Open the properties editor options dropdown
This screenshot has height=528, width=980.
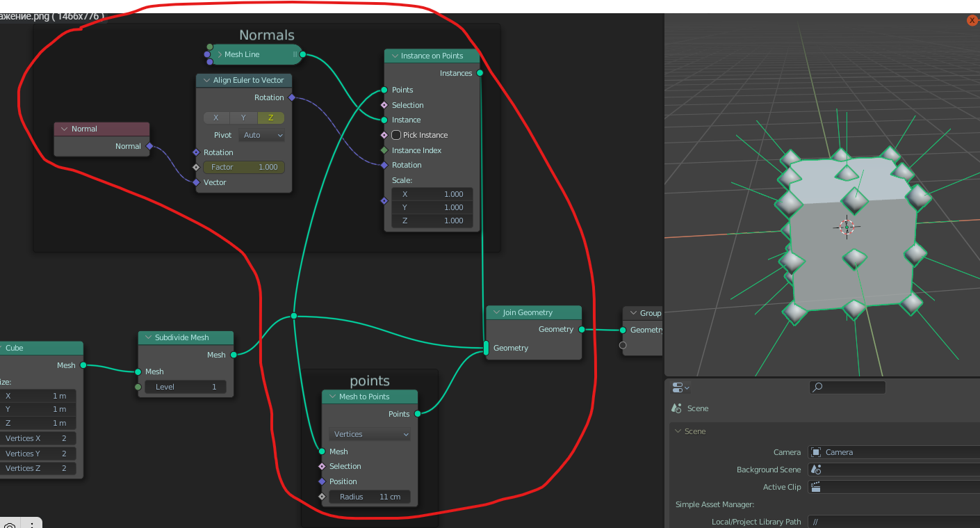[681, 387]
